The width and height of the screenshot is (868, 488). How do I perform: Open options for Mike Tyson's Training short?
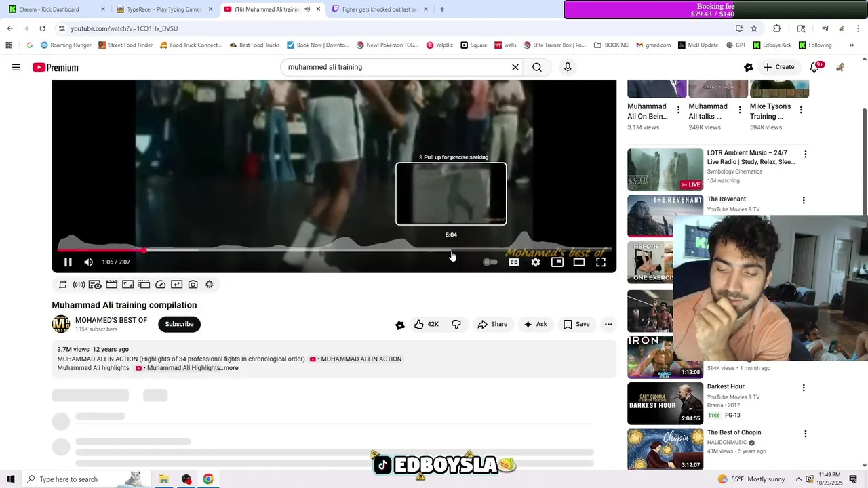[x=801, y=110]
